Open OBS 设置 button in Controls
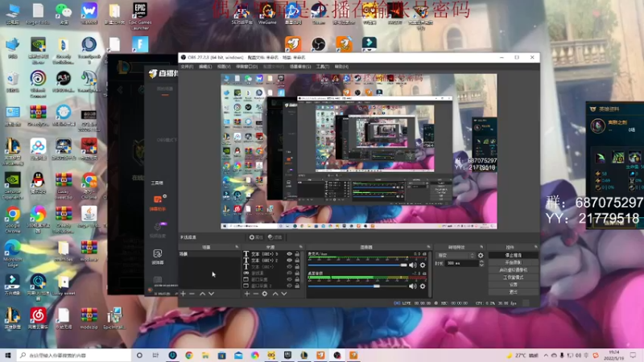The width and height of the screenshot is (644, 362). point(514,285)
